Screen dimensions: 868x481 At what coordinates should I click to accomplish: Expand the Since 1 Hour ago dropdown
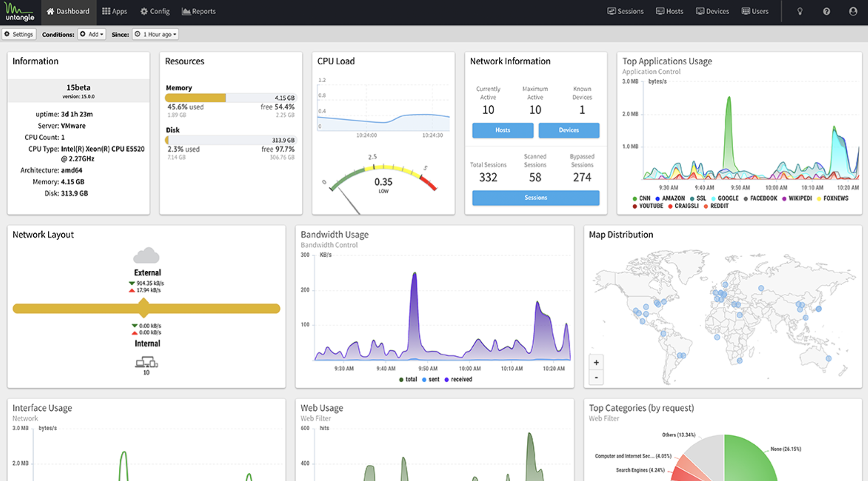[x=156, y=34]
